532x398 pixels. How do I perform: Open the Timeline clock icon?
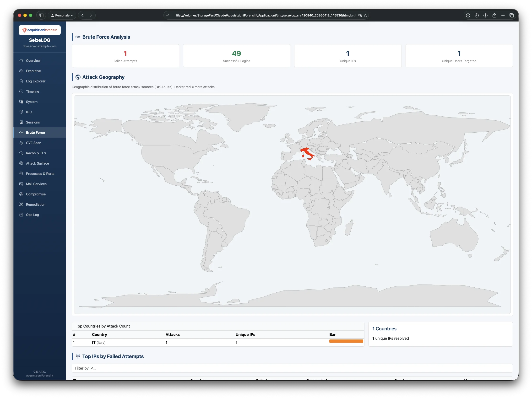coord(21,91)
